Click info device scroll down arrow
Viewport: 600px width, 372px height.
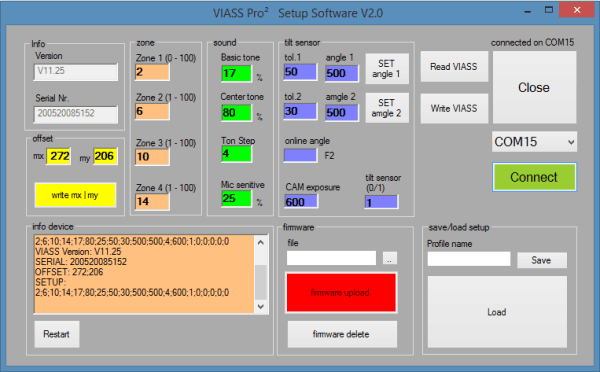(261, 306)
